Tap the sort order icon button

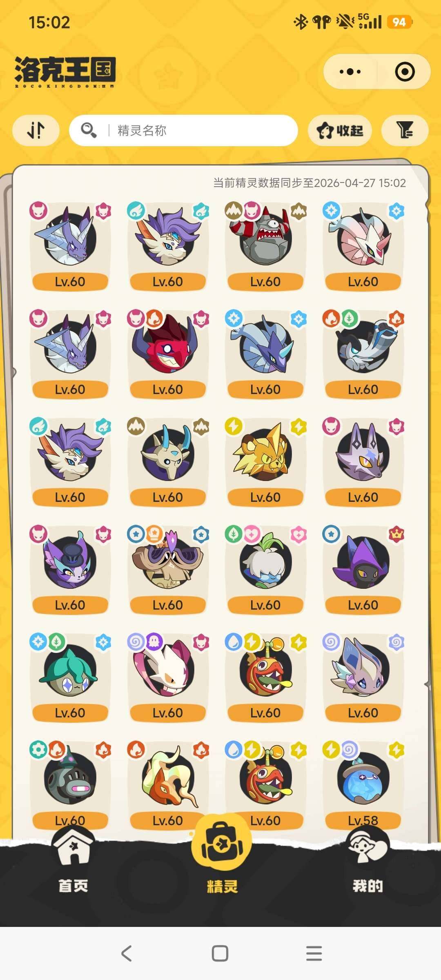tap(36, 131)
